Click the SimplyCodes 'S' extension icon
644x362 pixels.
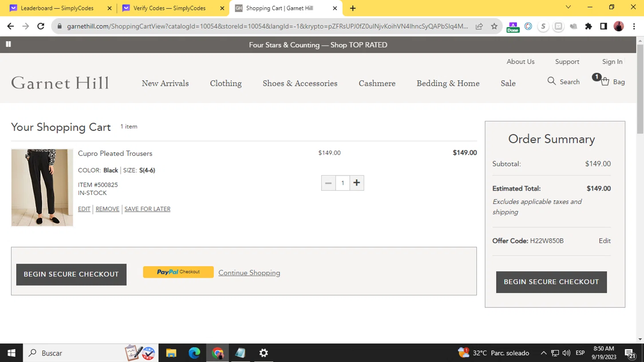point(543,26)
